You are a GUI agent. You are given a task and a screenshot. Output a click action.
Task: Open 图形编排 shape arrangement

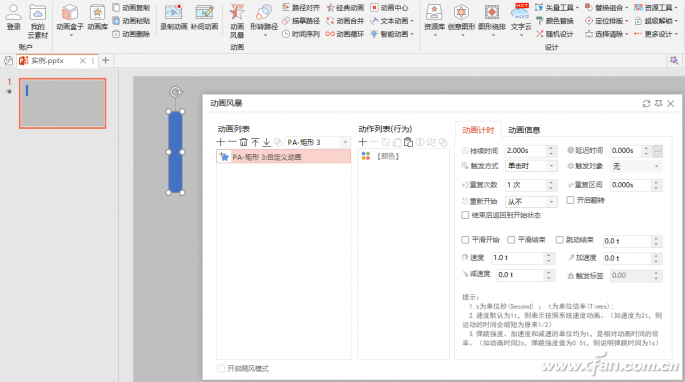(491, 19)
